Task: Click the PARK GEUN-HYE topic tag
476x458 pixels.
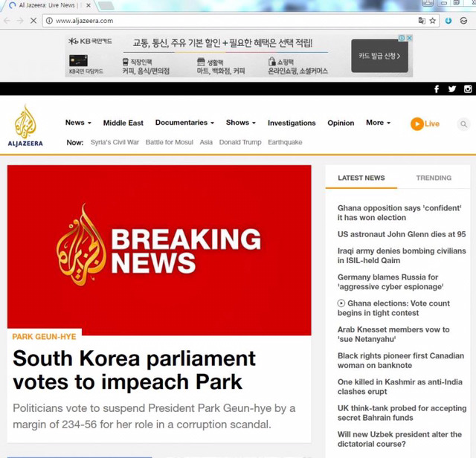Action: 44,337
